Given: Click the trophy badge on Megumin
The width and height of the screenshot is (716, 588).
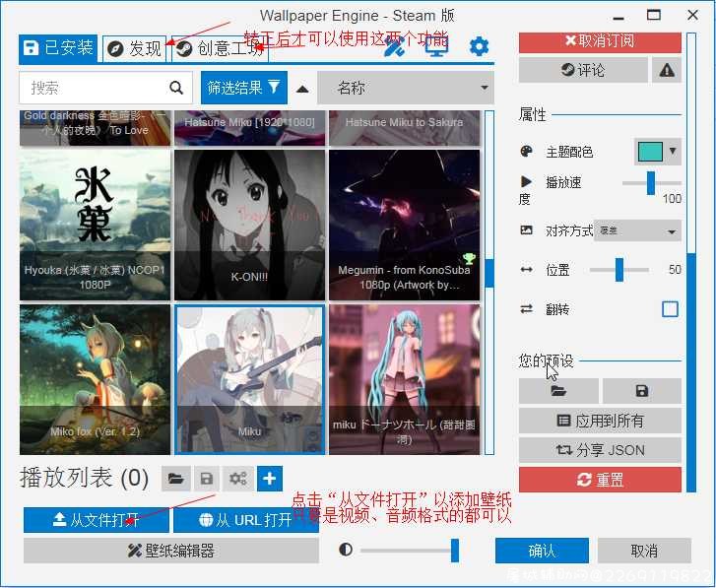Looking at the screenshot, I should (469, 259).
